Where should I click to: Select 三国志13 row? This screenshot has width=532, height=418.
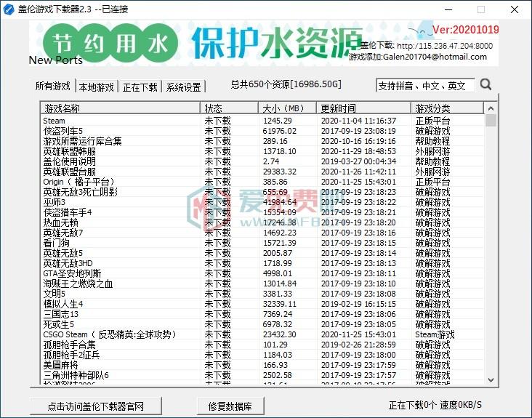262,314
